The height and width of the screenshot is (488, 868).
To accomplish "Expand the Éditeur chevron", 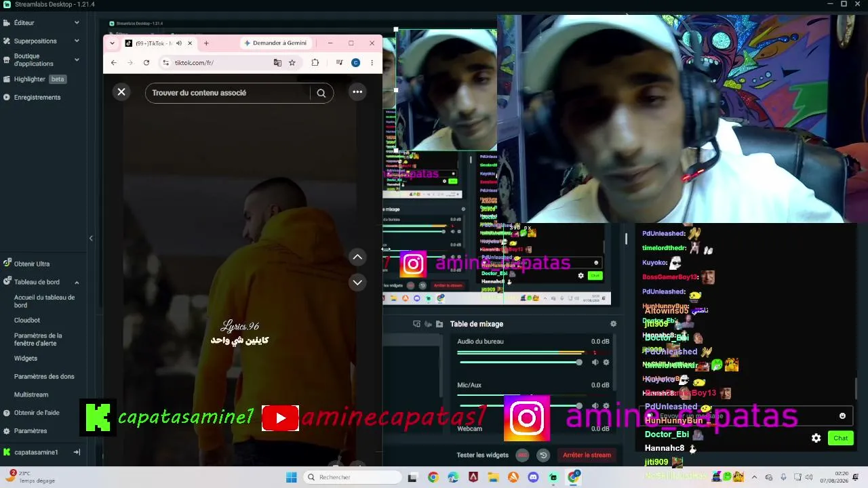I will coord(77,22).
